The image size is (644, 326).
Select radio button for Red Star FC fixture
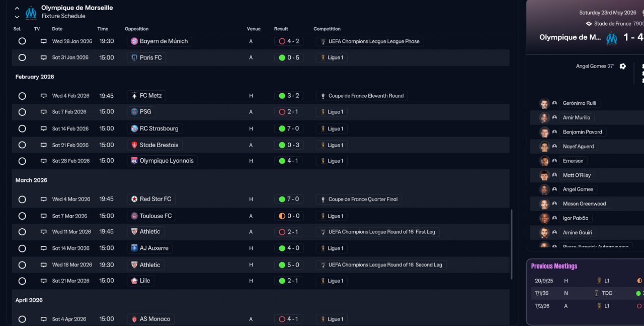coord(22,200)
